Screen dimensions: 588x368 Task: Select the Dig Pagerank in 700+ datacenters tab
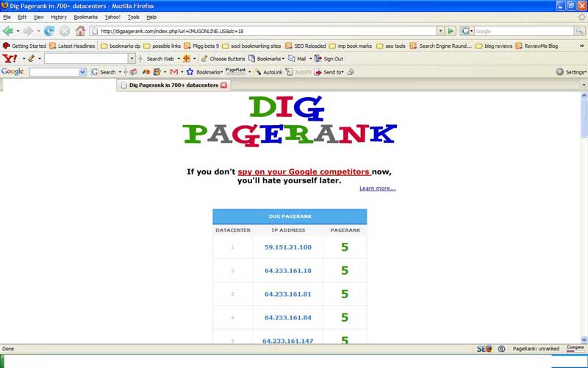173,85
